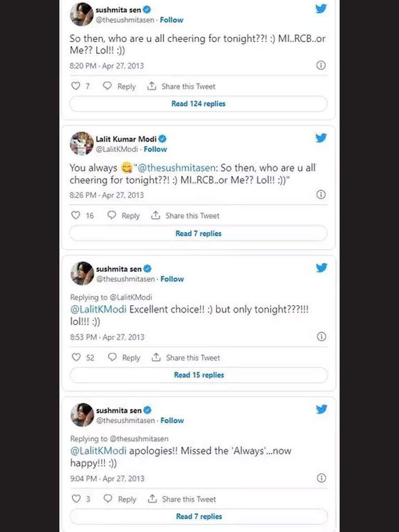Like the 'apologies' tweet with 3 likes
The width and height of the screenshot is (399, 532).
pyautogui.click(x=76, y=499)
